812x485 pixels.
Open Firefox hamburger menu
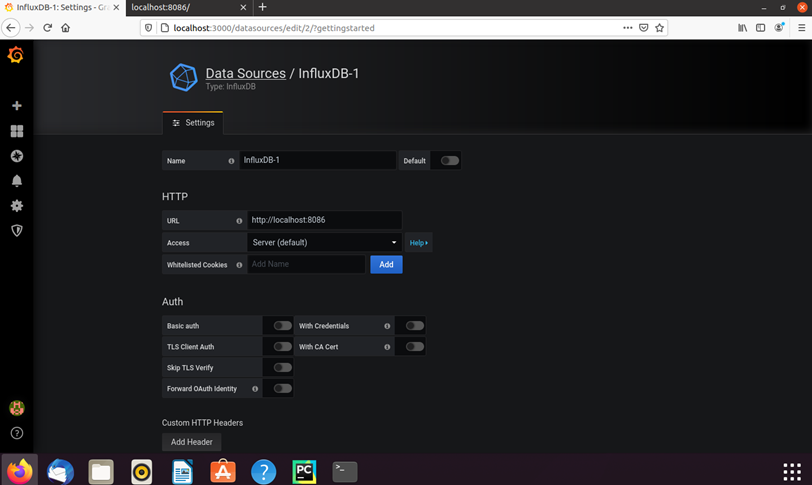pos(801,28)
